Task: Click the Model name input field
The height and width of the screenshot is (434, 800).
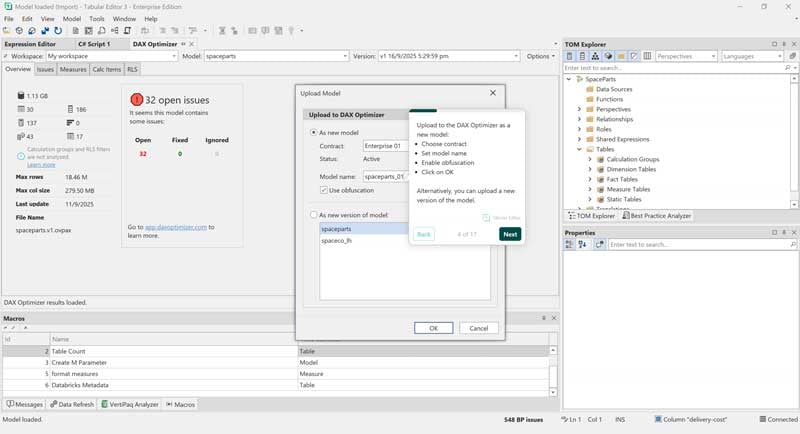Action: pyautogui.click(x=385, y=176)
